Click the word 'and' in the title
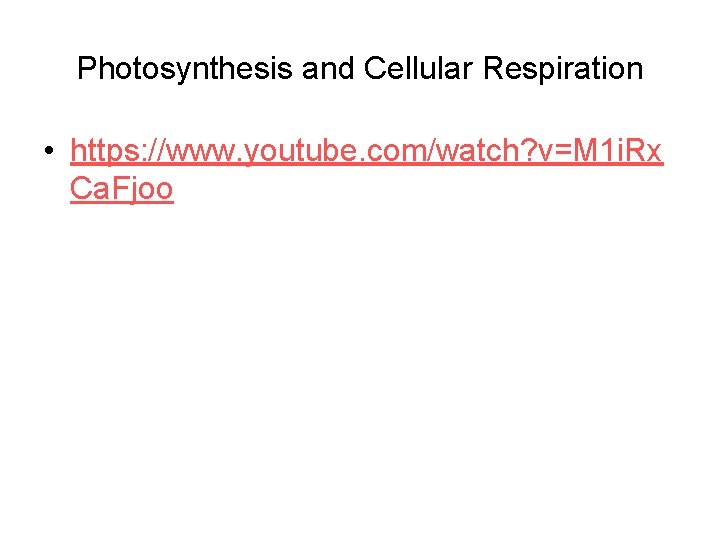 click(328, 68)
